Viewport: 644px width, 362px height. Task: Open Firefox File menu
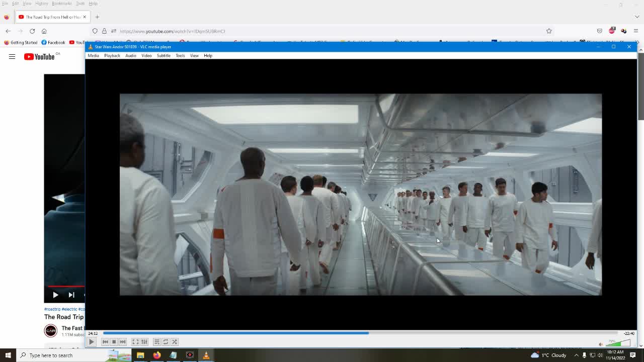point(5,4)
